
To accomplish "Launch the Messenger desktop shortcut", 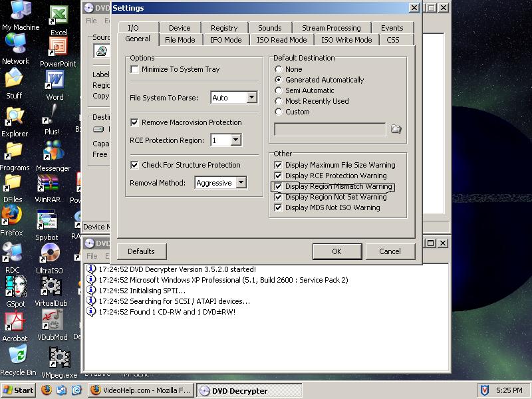I will (53, 156).
